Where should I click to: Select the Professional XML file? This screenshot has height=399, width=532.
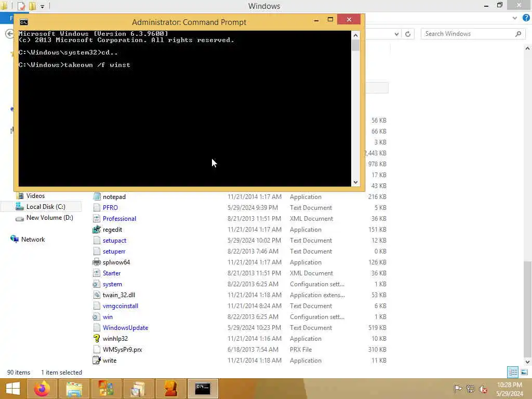(x=119, y=219)
